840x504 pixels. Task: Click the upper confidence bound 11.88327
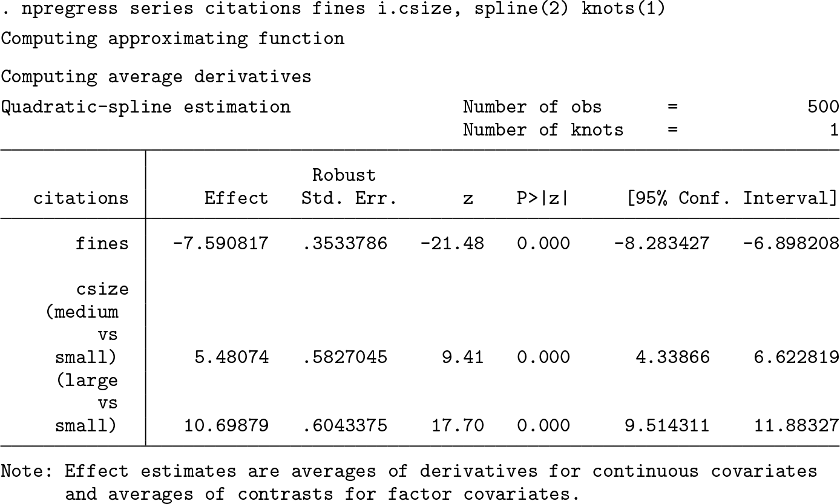(x=796, y=426)
